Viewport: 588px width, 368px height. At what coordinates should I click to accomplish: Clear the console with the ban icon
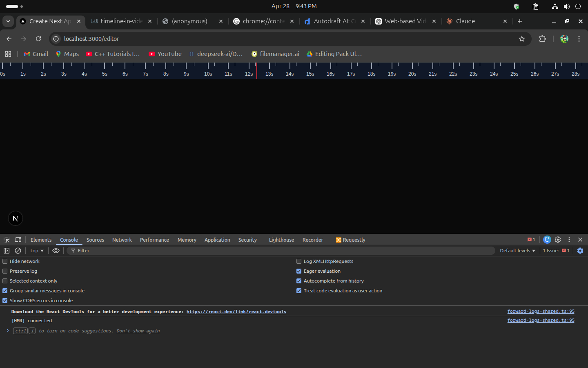click(x=18, y=251)
